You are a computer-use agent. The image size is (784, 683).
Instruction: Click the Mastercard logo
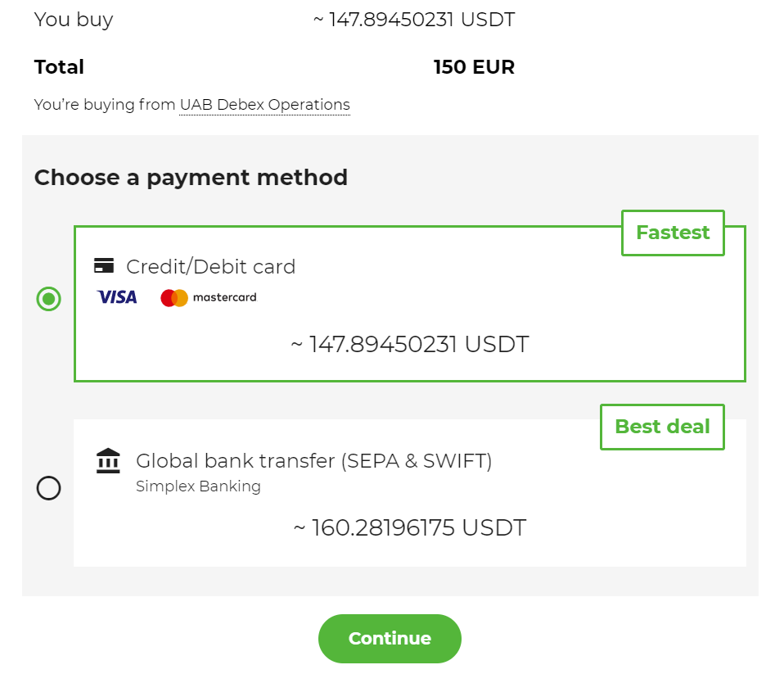point(209,297)
